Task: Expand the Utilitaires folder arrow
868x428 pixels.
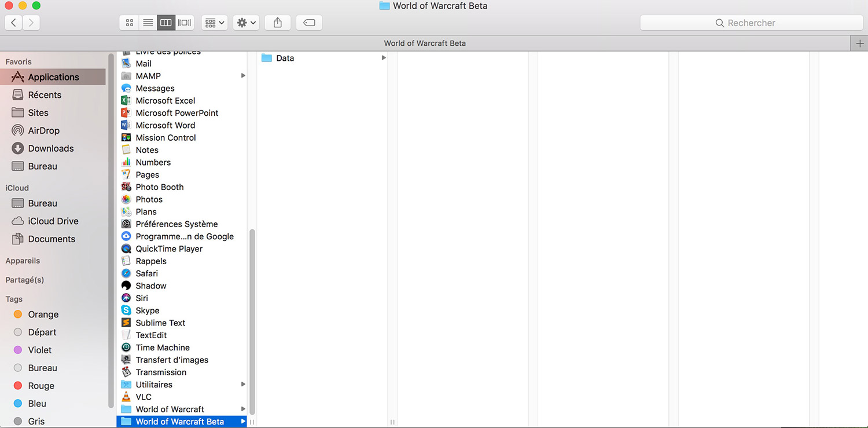Action: tap(243, 385)
